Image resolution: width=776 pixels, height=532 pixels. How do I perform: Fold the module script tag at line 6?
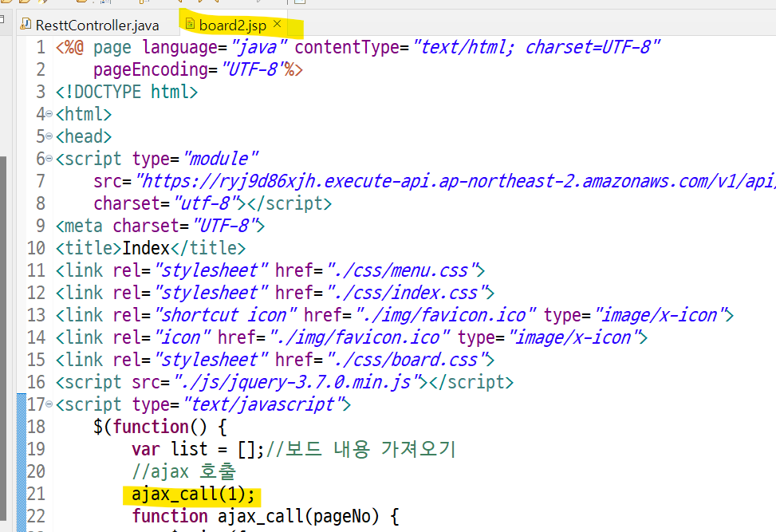tap(49, 159)
